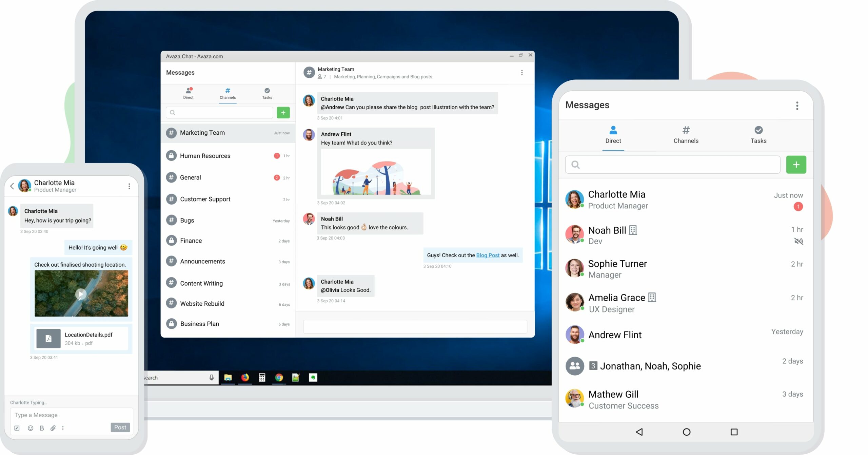This screenshot has height=455, width=868.
Task: Click Post button to send message
Action: pos(121,428)
